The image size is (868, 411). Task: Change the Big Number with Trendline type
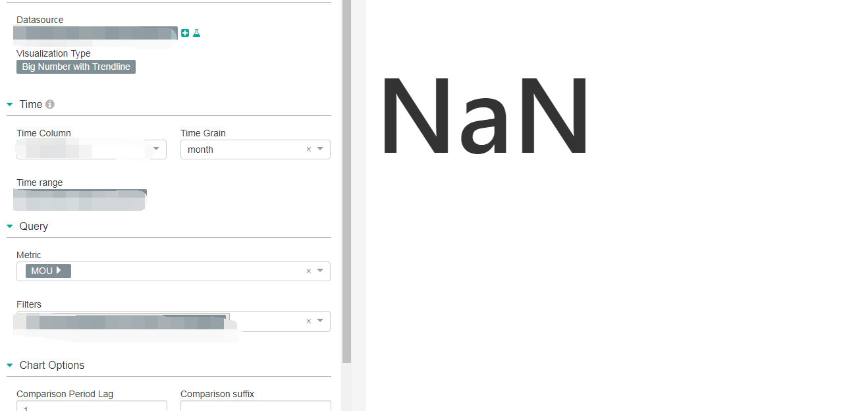76,67
